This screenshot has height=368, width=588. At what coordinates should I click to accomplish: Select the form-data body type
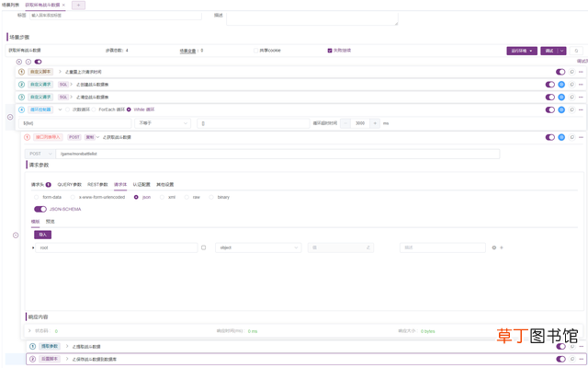point(37,197)
